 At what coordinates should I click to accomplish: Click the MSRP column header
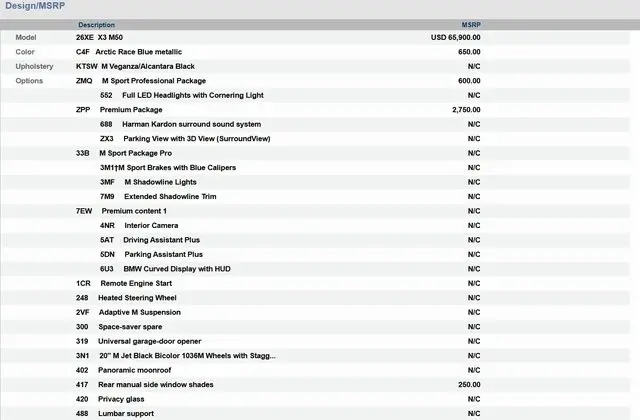click(470, 24)
